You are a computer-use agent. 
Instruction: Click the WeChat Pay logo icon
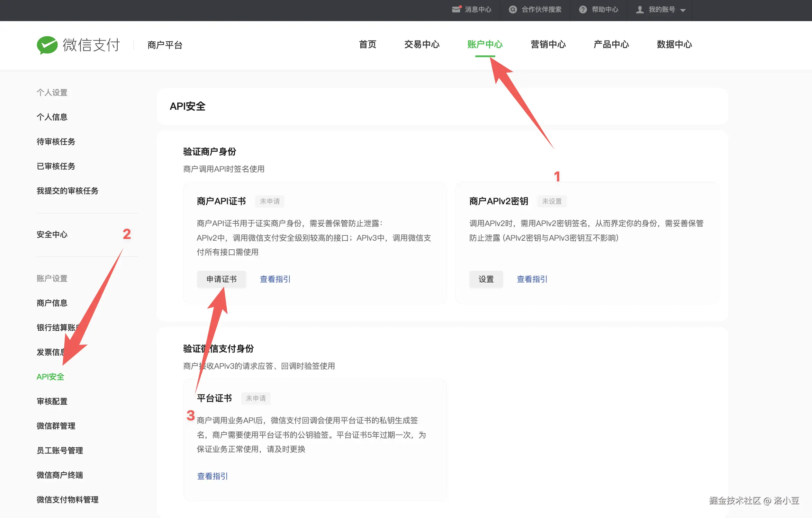pyautogui.click(x=47, y=45)
